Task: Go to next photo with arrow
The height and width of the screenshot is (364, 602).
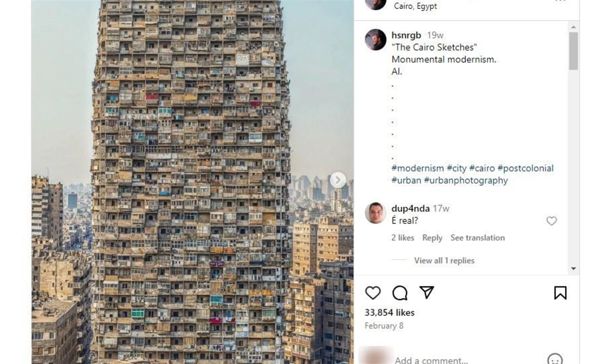Action: click(x=338, y=180)
